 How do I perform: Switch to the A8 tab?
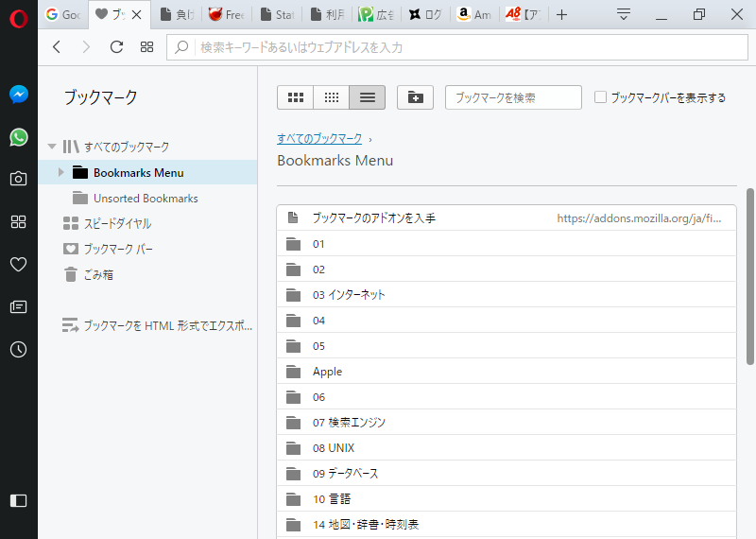click(524, 14)
